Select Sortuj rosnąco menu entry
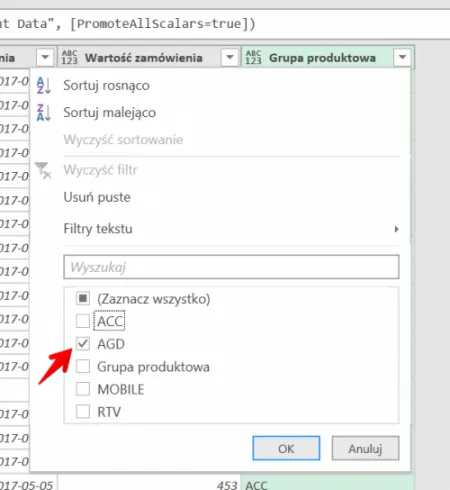This screenshot has height=490, width=450. 106,85
